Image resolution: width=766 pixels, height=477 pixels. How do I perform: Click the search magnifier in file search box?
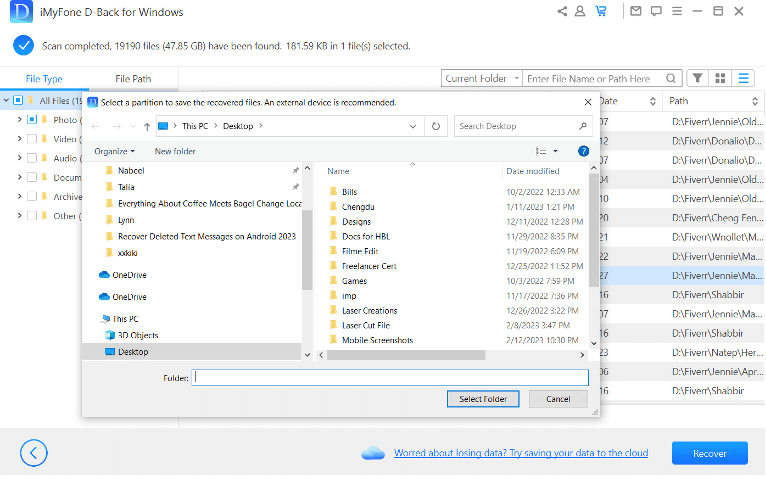point(671,78)
